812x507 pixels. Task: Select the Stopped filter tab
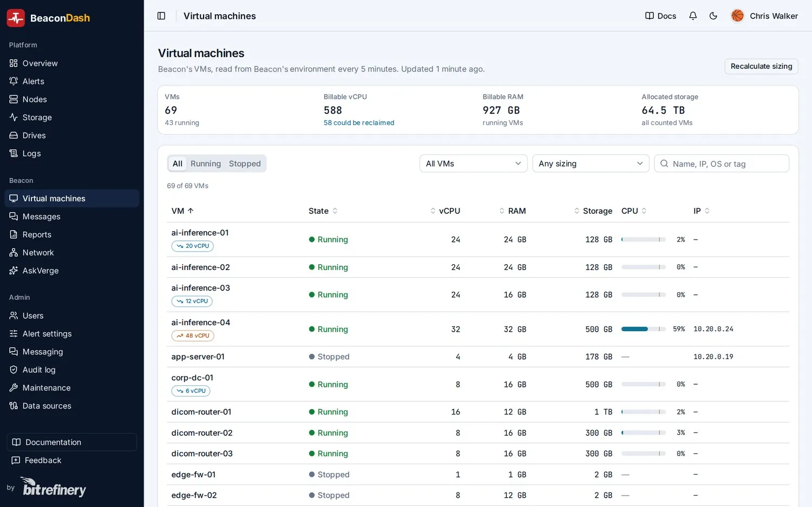click(x=245, y=163)
